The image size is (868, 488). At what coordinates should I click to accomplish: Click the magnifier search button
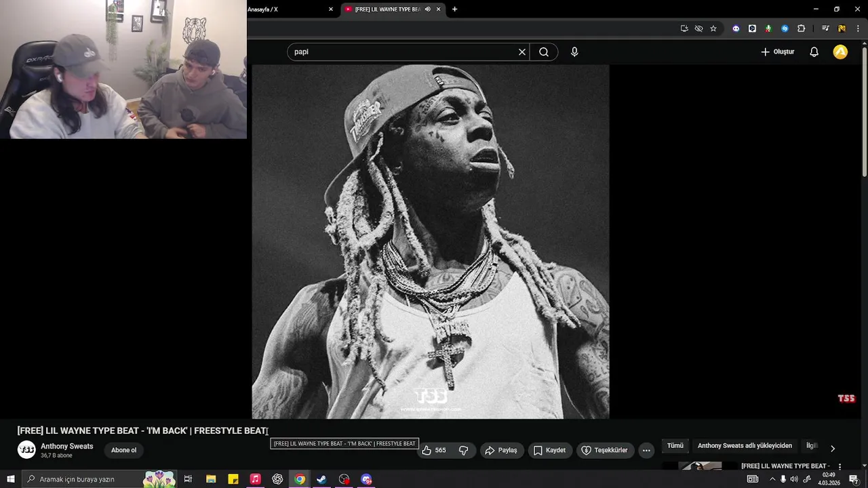544,52
